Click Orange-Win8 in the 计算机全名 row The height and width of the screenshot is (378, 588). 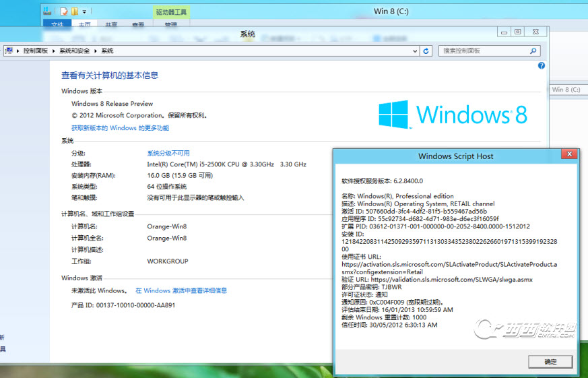coord(167,238)
